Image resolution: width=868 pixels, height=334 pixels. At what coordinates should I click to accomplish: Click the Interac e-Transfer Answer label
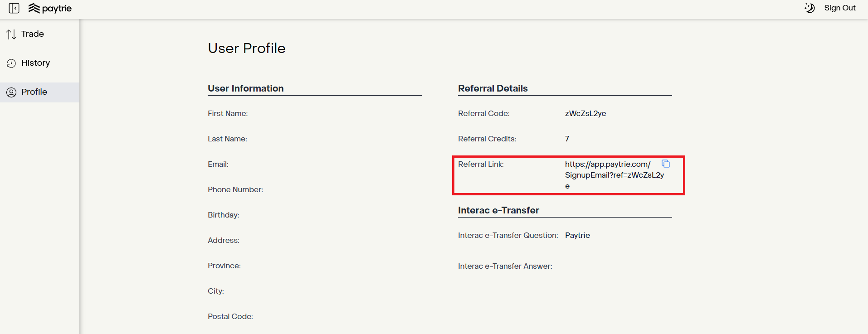tap(505, 266)
